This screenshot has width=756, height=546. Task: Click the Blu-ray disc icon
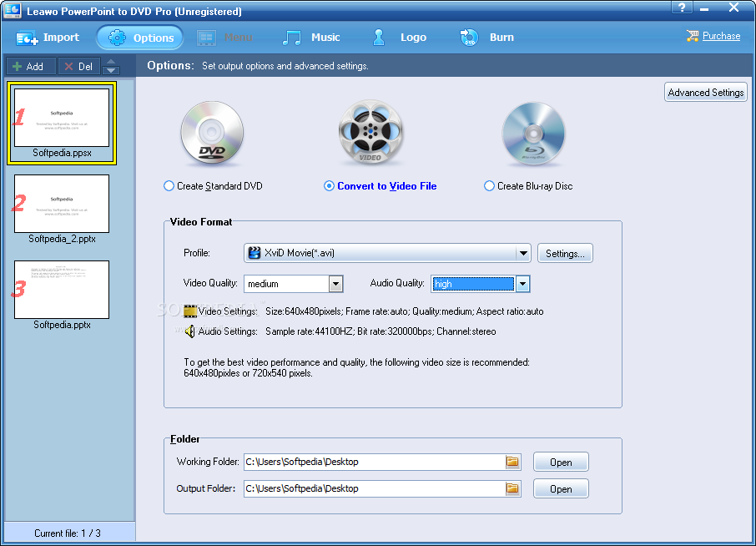pyautogui.click(x=533, y=133)
